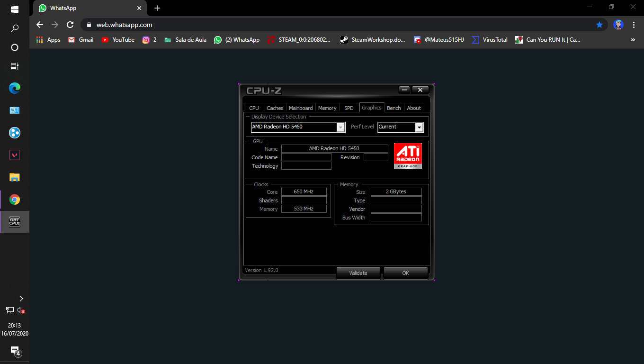
Task: Click OK in CPU-Z
Action: [x=406, y=273]
